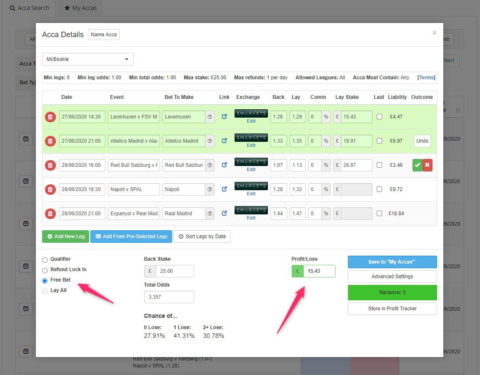Click the Name Acca button
Image resolution: width=480 pixels, height=375 pixels.
click(x=104, y=34)
